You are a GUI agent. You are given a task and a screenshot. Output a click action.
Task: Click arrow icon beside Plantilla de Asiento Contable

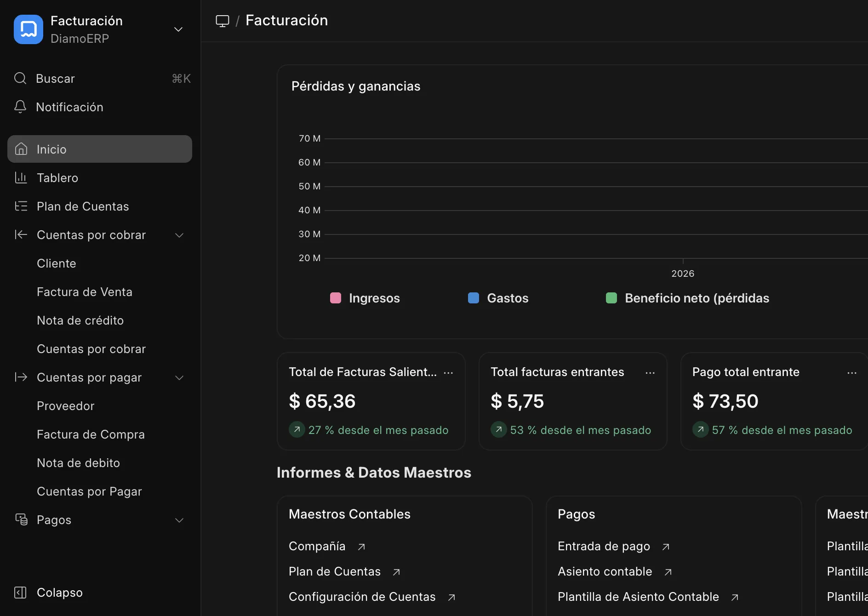tap(735, 597)
